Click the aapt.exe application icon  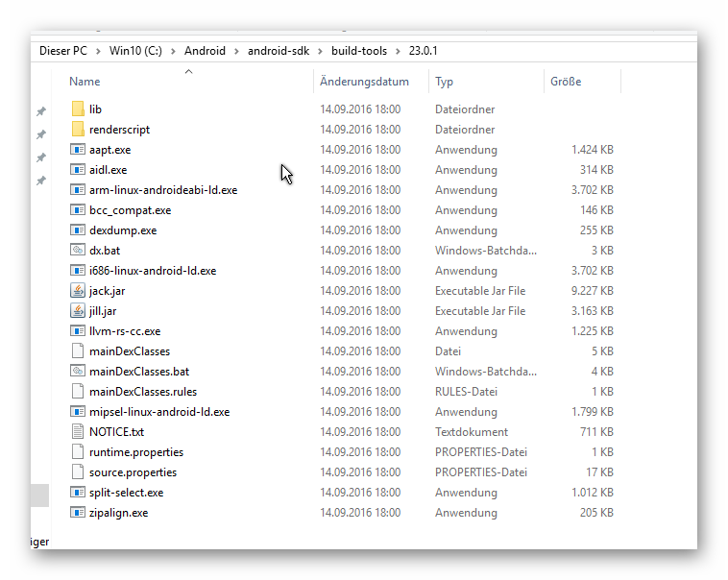(x=78, y=150)
